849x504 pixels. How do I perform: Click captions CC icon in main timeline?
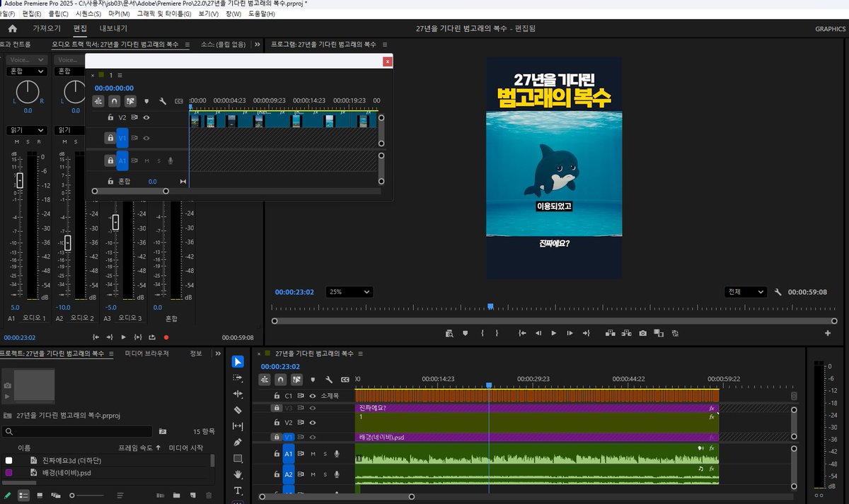pos(345,380)
